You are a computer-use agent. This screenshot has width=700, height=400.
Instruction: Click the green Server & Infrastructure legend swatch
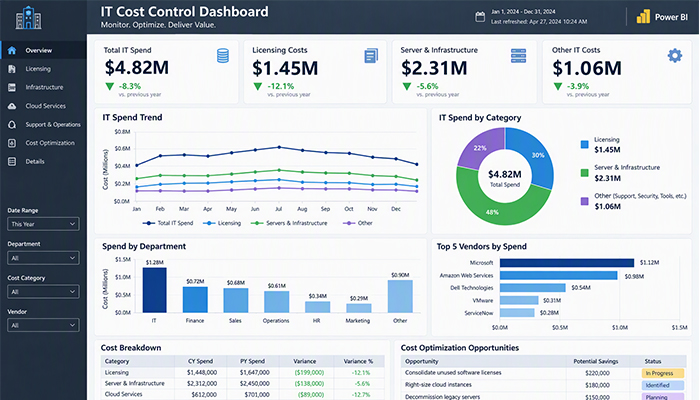point(584,173)
